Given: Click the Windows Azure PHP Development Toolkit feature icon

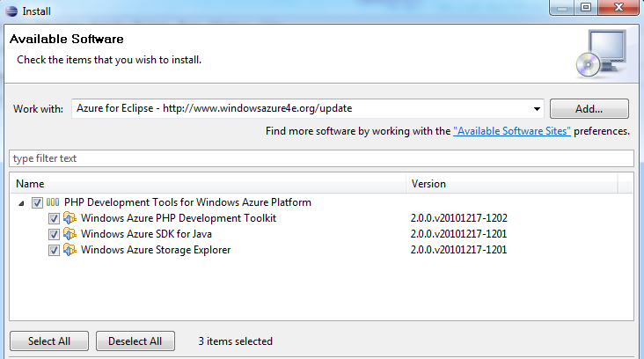Looking at the screenshot, I should [70, 217].
